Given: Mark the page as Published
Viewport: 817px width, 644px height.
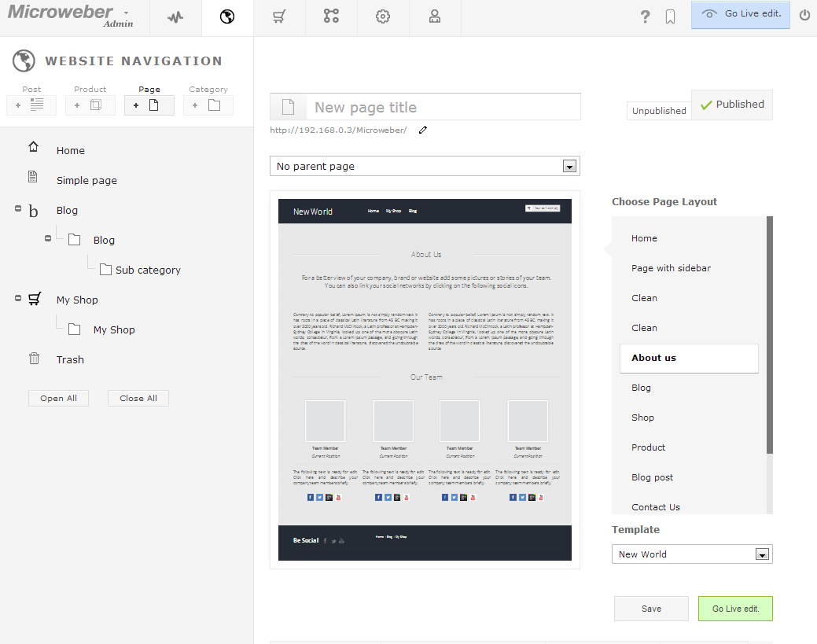Looking at the screenshot, I should coord(731,104).
